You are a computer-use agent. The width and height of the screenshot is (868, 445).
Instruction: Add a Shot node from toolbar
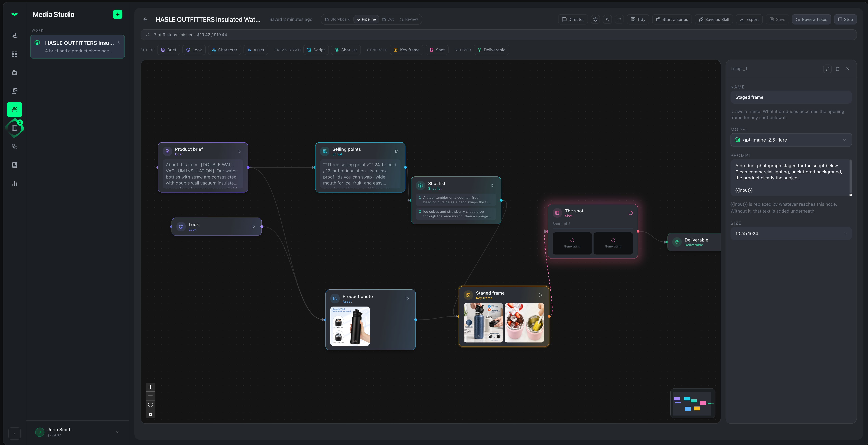(437, 50)
